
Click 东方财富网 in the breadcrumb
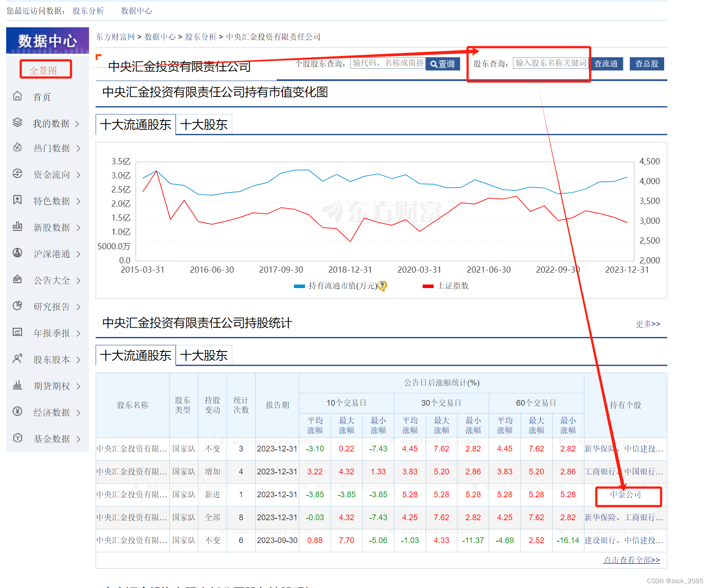115,37
